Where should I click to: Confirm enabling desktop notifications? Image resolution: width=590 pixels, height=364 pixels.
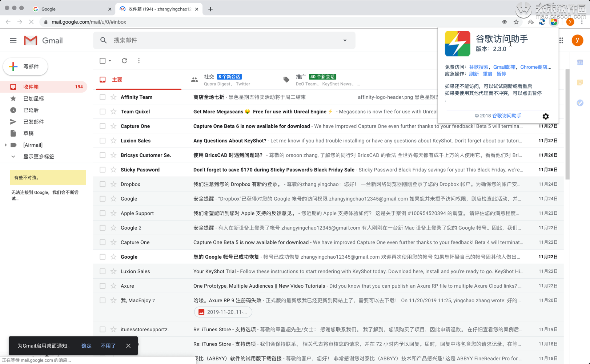coord(86,346)
